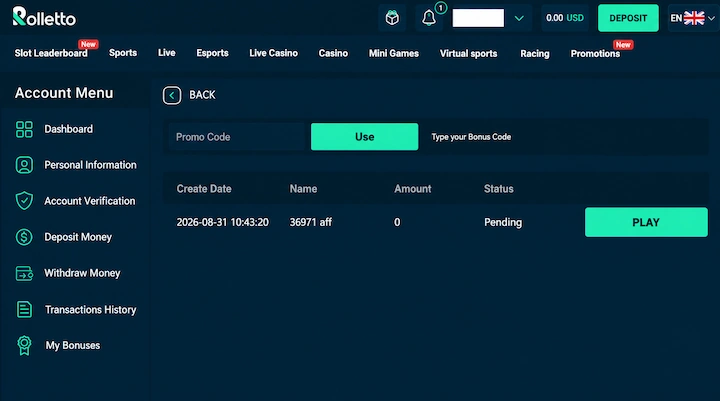
Task: Click the Pending status cell
Action: [x=503, y=222]
